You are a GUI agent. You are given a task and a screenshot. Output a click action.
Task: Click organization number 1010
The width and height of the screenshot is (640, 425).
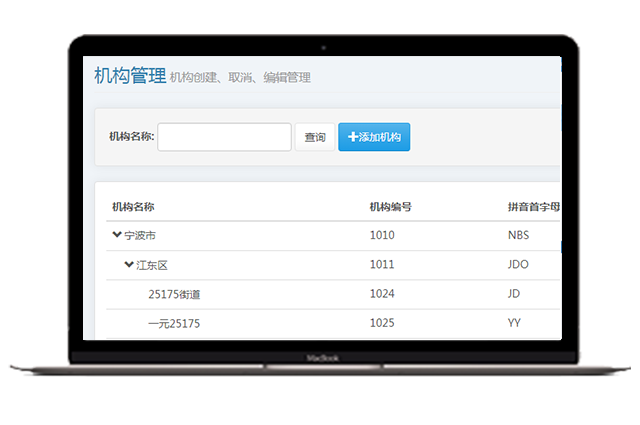pyautogui.click(x=382, y=236)
